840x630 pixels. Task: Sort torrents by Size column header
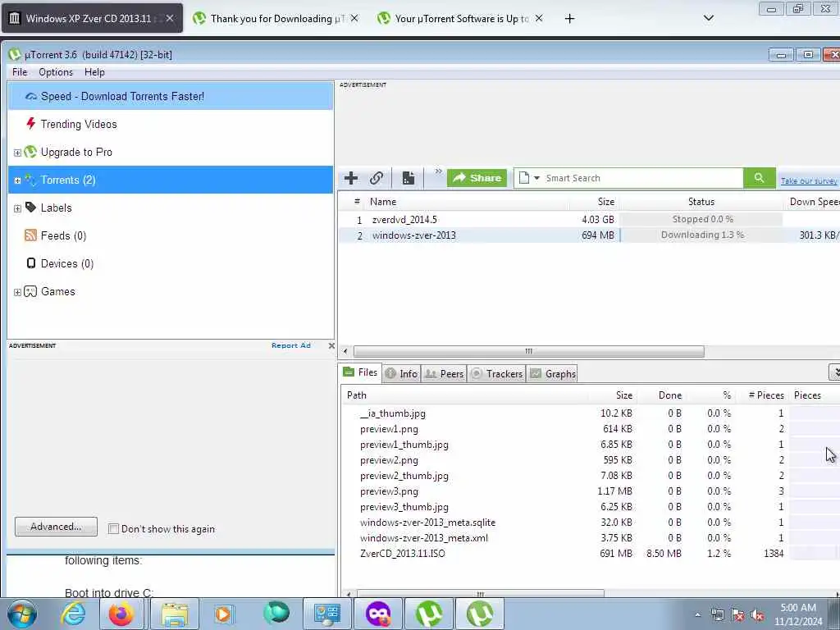click(594, 202)
